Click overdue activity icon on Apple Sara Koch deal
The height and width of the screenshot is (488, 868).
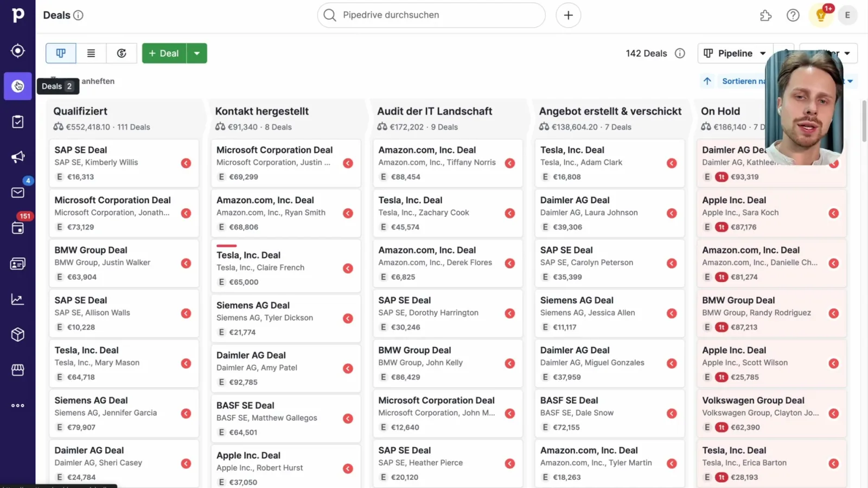(x=834, y=213)
